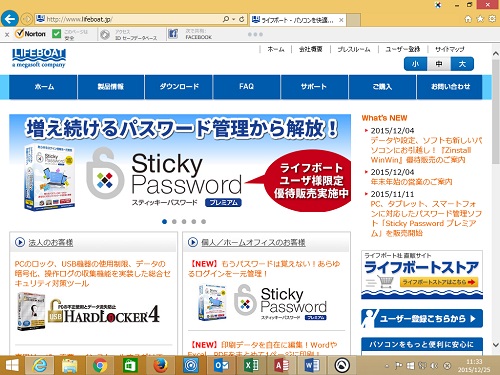
Task: Select ご購入 in navigation bar
Action: click(x=382, y=87)
